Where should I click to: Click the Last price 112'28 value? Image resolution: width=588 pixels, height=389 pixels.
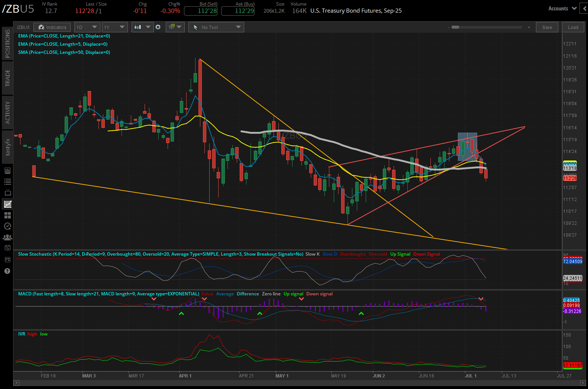[x=84, y=11]
